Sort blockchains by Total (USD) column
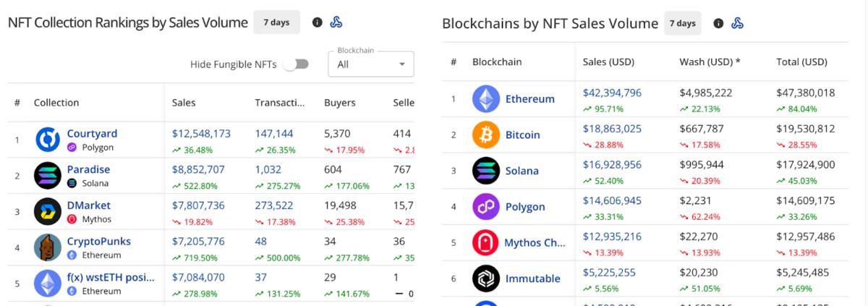This screenshot has height=306, width=868. (801, 62)
